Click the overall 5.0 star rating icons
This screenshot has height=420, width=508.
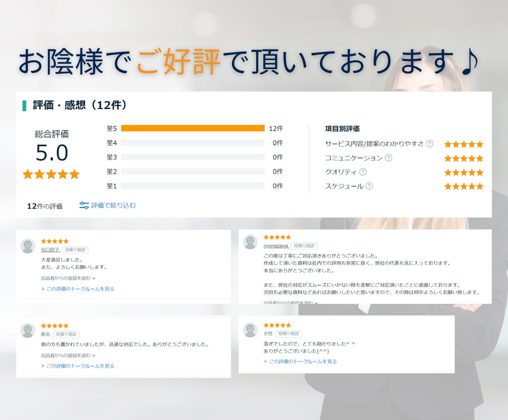tap(51, 174)
